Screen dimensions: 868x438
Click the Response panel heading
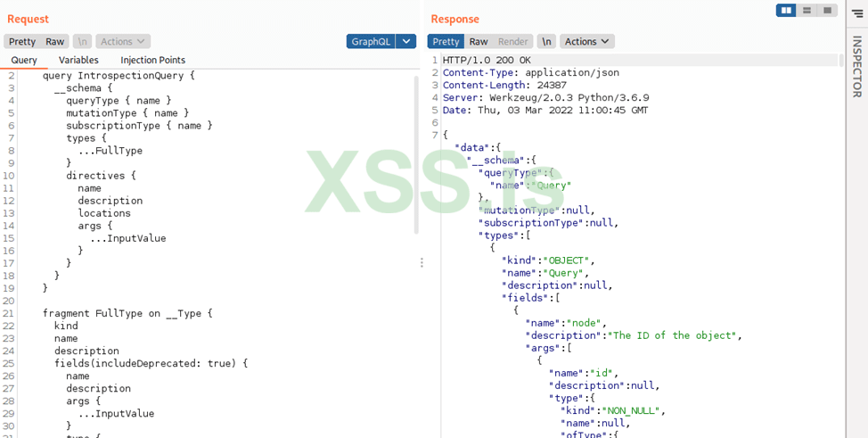point(455,19)
